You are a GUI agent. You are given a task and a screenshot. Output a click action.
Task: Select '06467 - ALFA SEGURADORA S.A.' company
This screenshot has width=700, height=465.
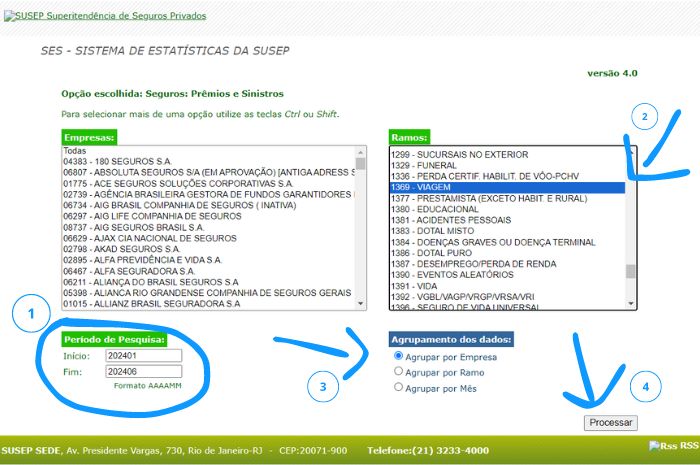click(x=208, y=271)
